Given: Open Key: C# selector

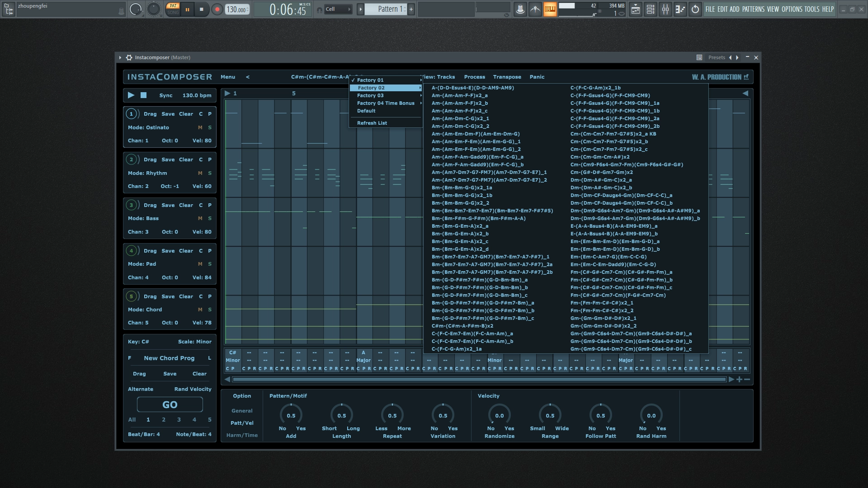Looking at the screenshot, I should (x=138, y=342).
